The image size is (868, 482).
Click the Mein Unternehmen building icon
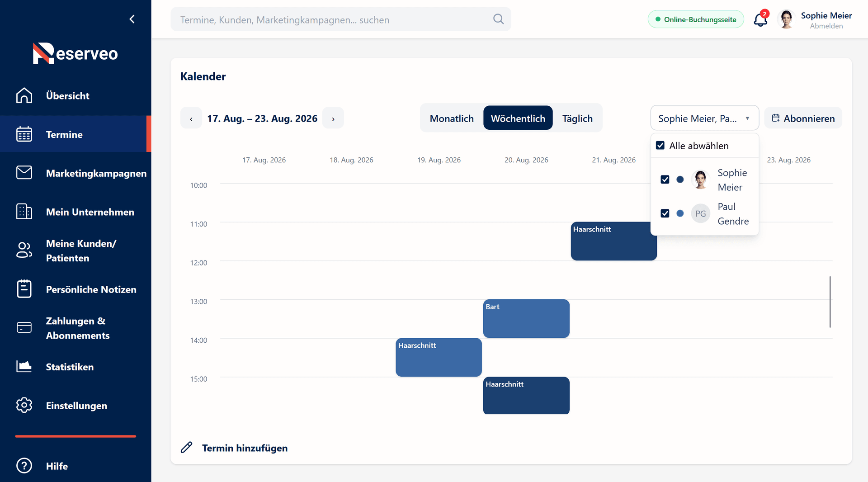click(x=24, y=212)
